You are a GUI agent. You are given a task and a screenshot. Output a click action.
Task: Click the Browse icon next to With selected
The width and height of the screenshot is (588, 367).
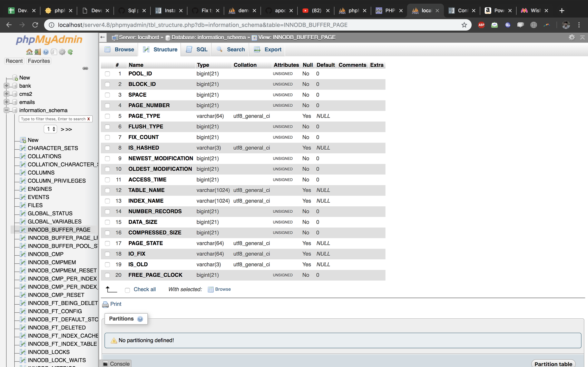coord(210,289)
